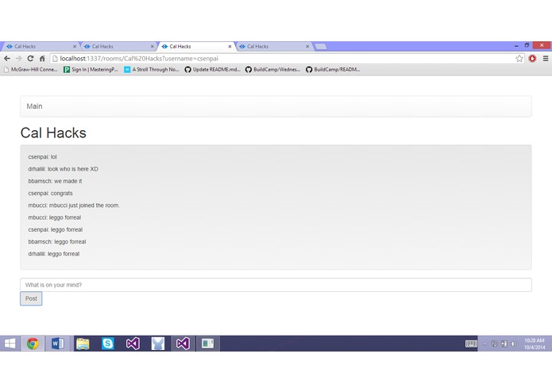Select the message 'drhalili: leggo forreal'
The height and width of the screenshot is (392, 552).
click(54, 254)
